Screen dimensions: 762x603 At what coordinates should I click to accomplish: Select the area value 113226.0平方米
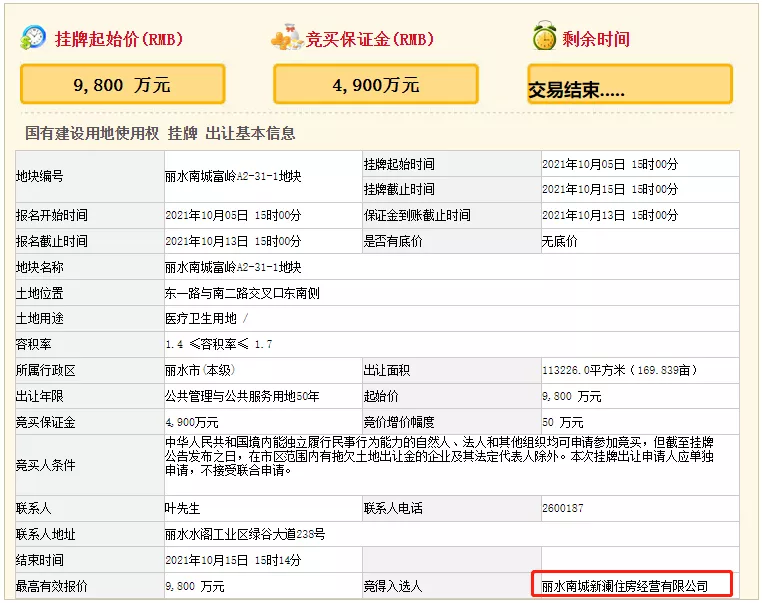(584, 371)
